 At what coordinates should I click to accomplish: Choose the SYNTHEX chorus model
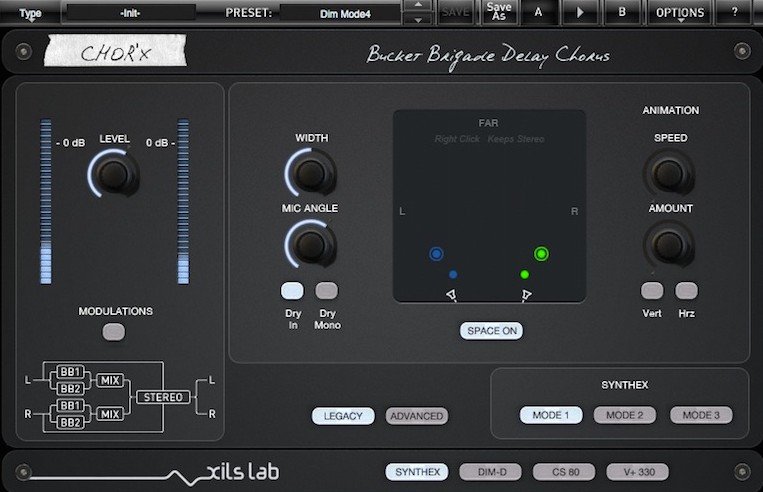click(417, 472)
